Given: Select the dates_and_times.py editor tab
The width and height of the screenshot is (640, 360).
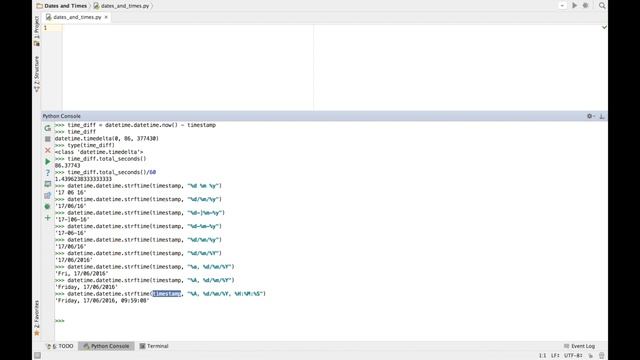Looking at the screenshot, I should (77, 17).
